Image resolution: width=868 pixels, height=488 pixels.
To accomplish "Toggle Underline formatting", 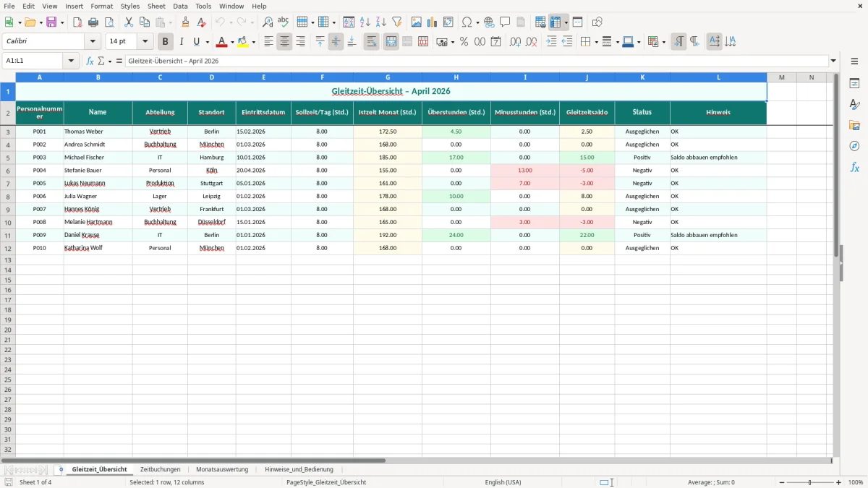I will 197,42.
